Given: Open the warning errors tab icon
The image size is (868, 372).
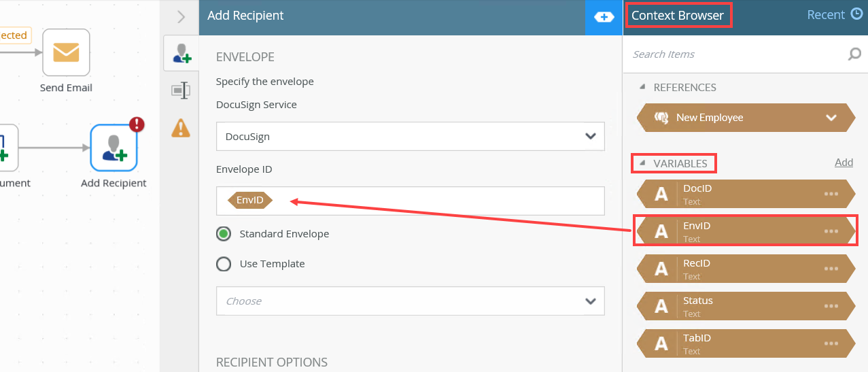Looking at the screenshot, I should [x=181, y=127].
